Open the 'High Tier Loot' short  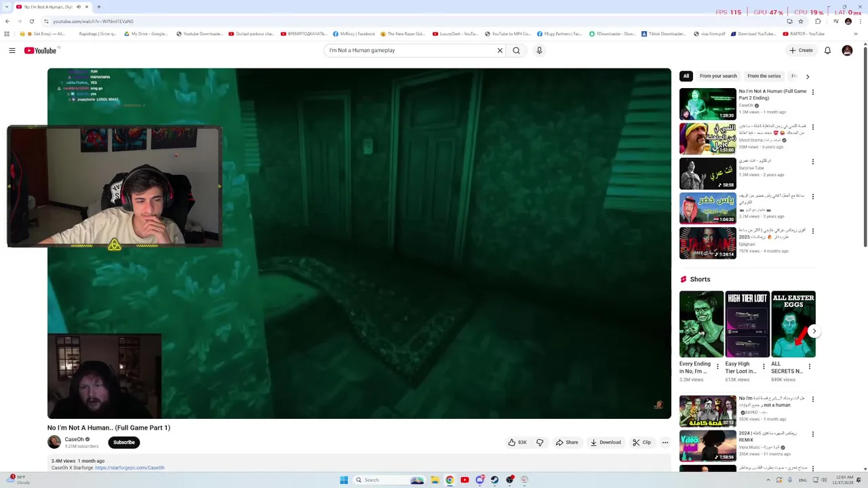[747, 324]
